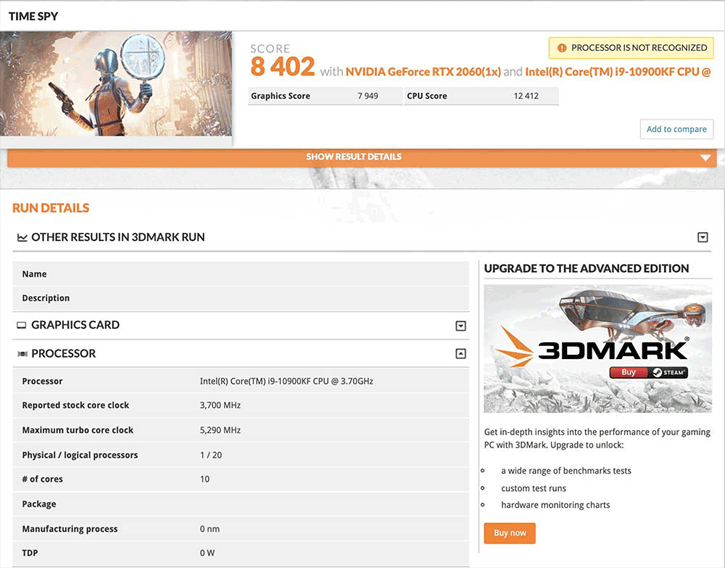Click the RUN DETAILS heading
The width and height of the screenshot is (725, 568).
[x=51, y=208]
